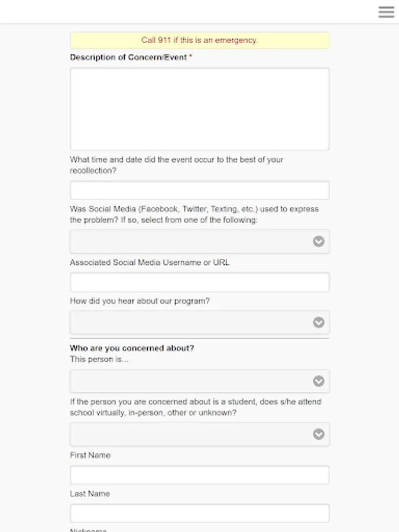The image size is (399, 532).
Task: Open the Social Media type dropdown
Action: click(x=200, y=241)
